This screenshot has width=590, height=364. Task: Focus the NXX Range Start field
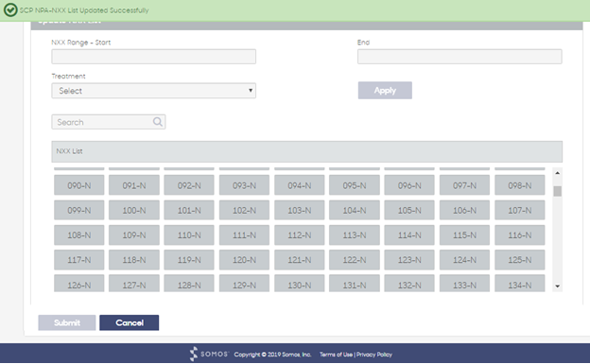153,57
